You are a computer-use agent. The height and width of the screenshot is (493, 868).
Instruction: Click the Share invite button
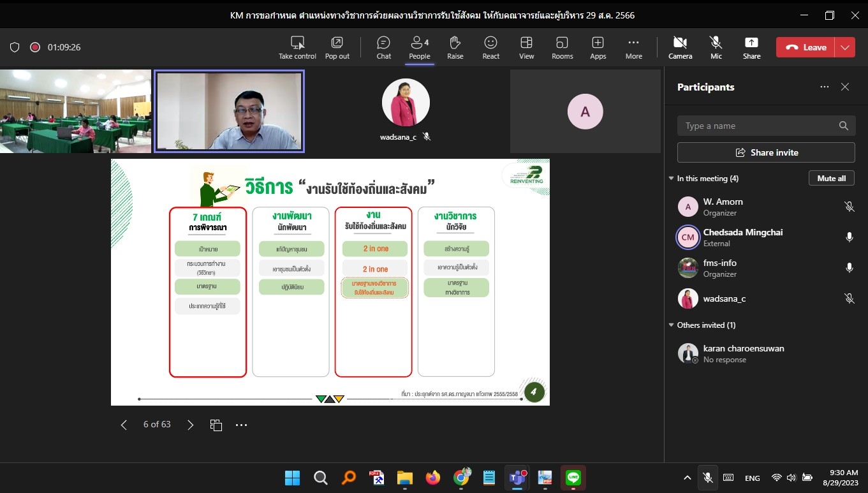pyautogui.click(x=766, y=152)
